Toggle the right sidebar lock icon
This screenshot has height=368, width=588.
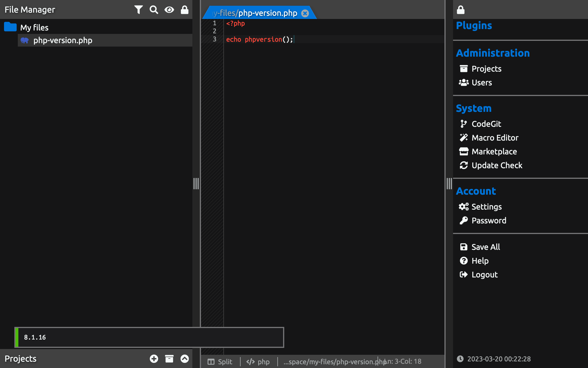pos(461,10)
